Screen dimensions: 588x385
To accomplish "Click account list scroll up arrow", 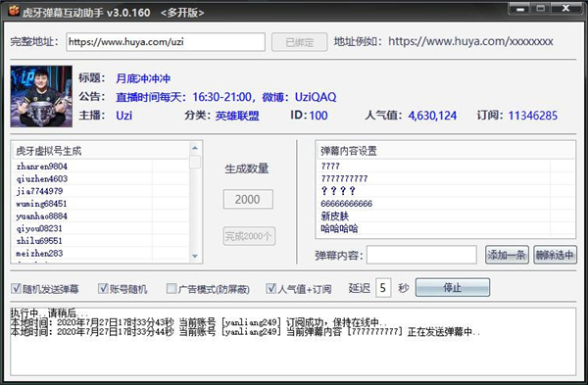I will pyautogui.click(x=195, y=148).
